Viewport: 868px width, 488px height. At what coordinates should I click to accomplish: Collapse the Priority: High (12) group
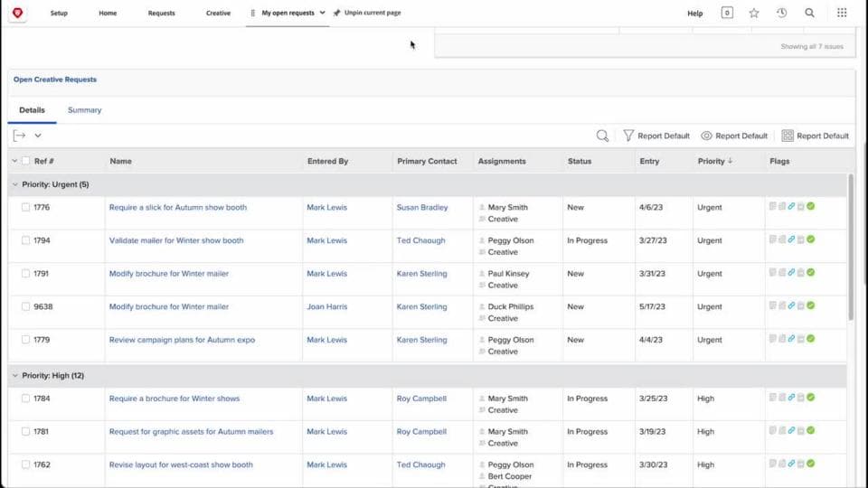pyautogui.click(x=15, y=376)
